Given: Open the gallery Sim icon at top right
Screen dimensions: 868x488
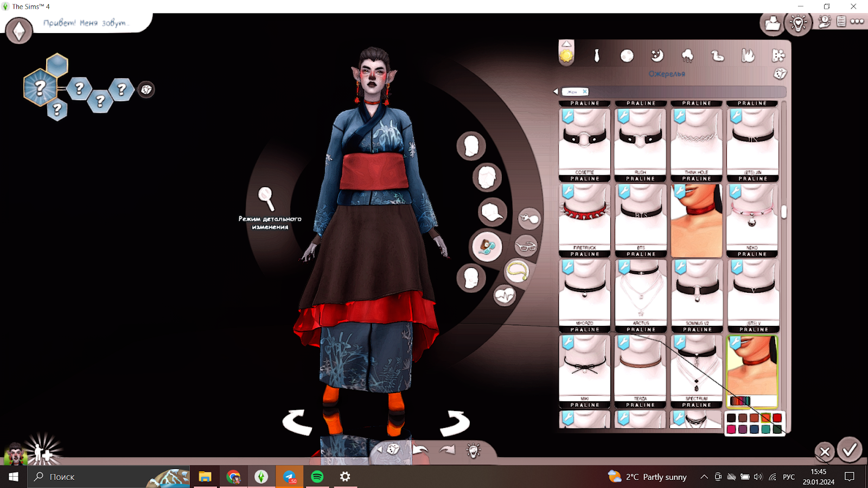Looking at the screenshot, I should (x=825, y=22).
